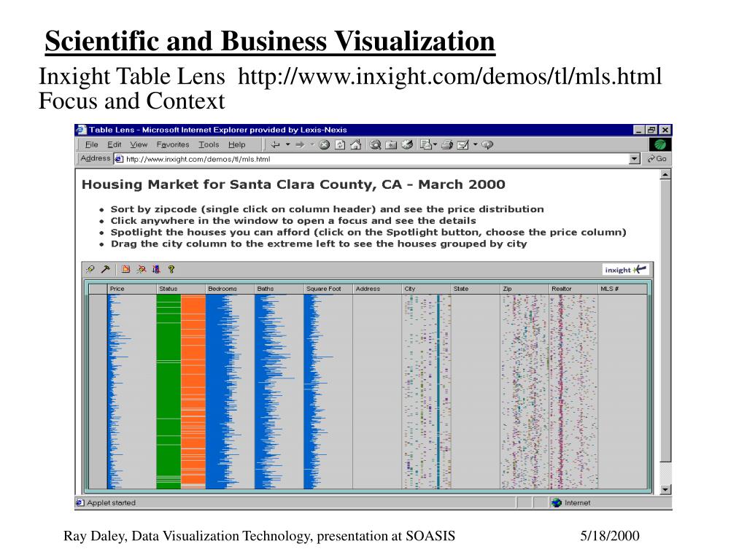This screenshot has height=560, width=747.
Task: Open the Back button history dropdown arrow
Action: click(x=287, y=145)
